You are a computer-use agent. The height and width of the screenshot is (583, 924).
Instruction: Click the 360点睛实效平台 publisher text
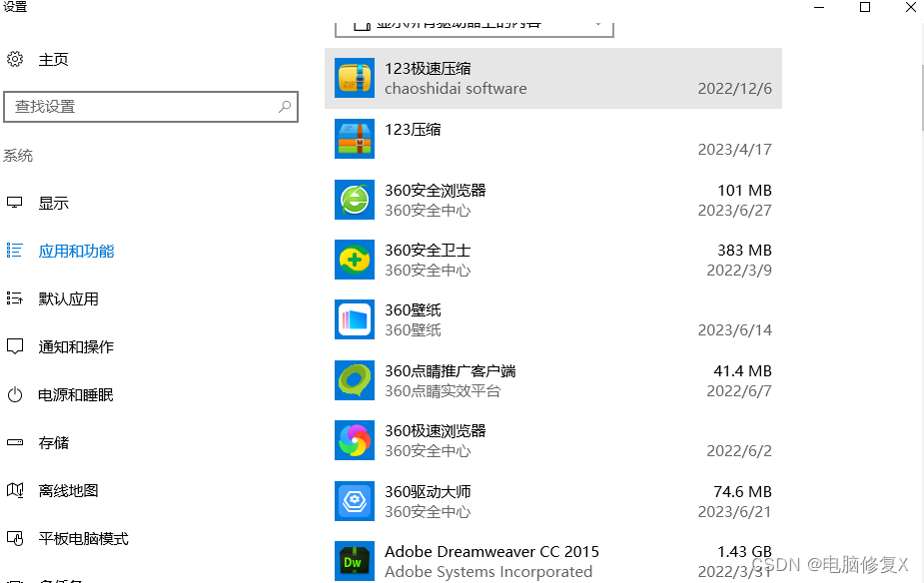[443, 391]
